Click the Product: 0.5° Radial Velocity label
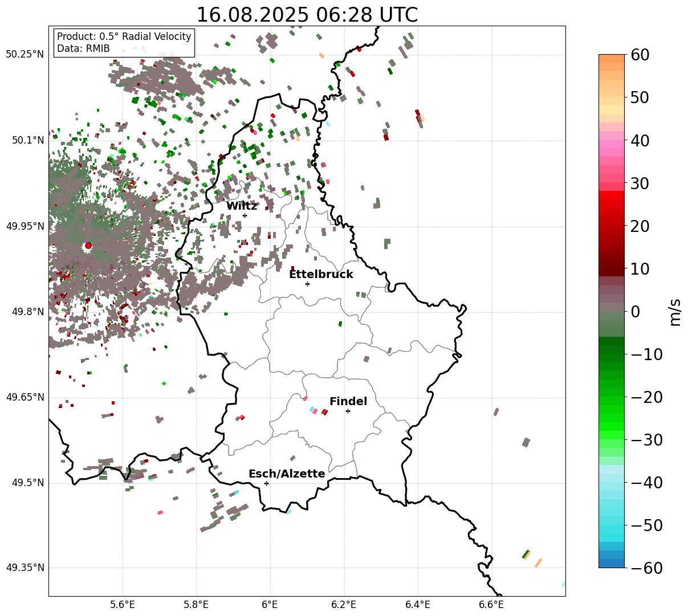This screenshot has height=616, width=688. (x=124, y=36)
